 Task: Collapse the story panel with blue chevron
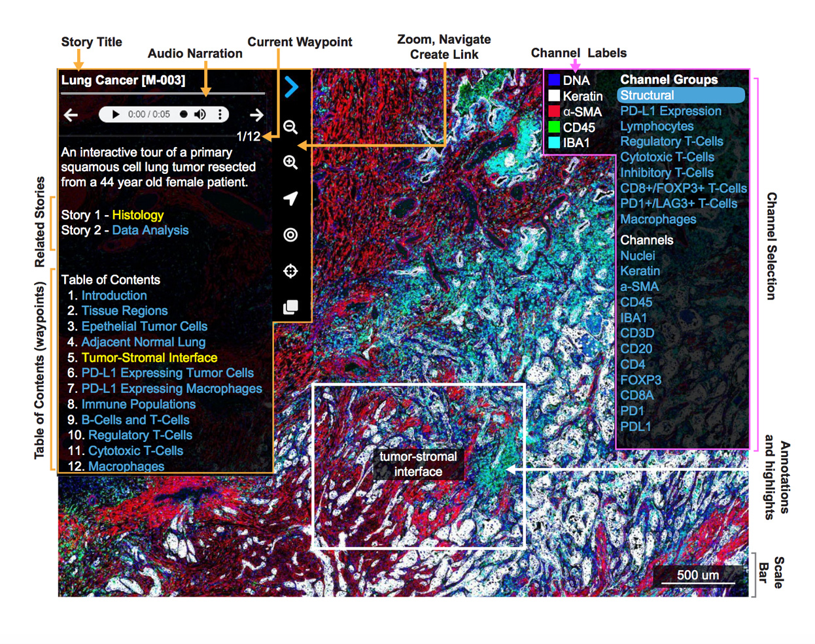coord(292,87)
